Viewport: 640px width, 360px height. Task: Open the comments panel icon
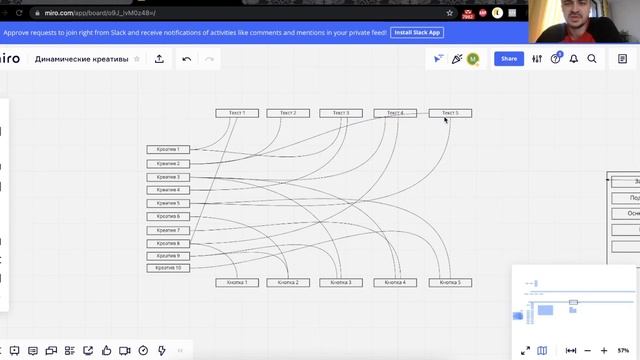point(33,351)
